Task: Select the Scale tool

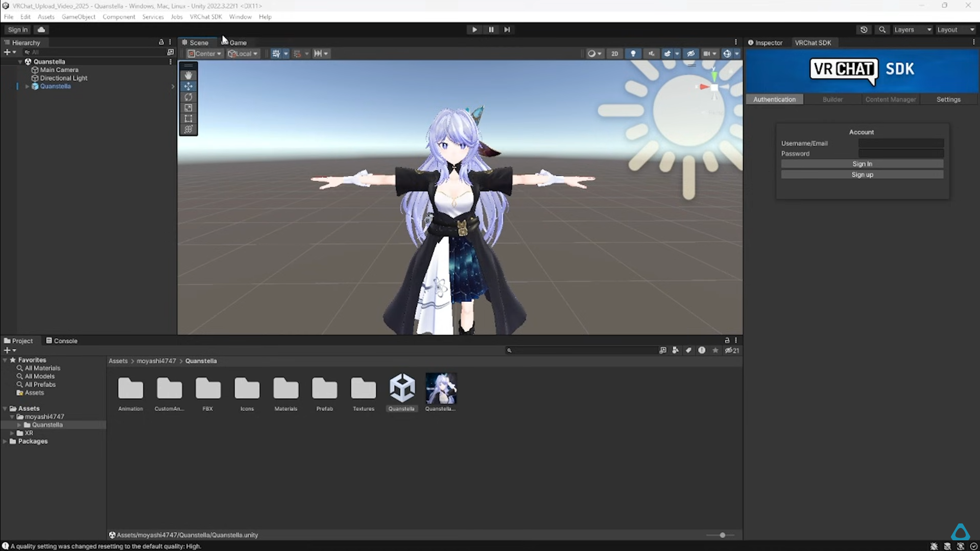Action: (x=188, y=108)
